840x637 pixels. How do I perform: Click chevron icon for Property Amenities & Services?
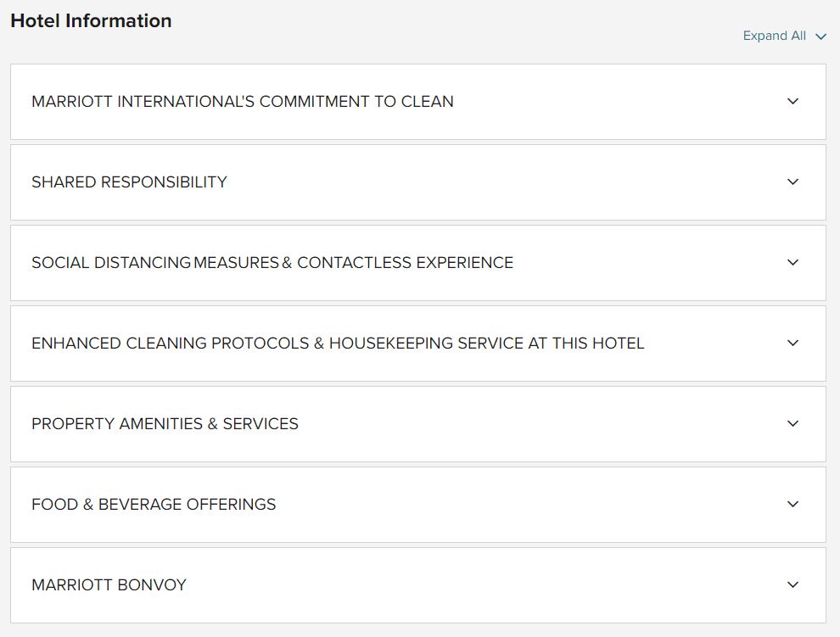pos(793,423)
